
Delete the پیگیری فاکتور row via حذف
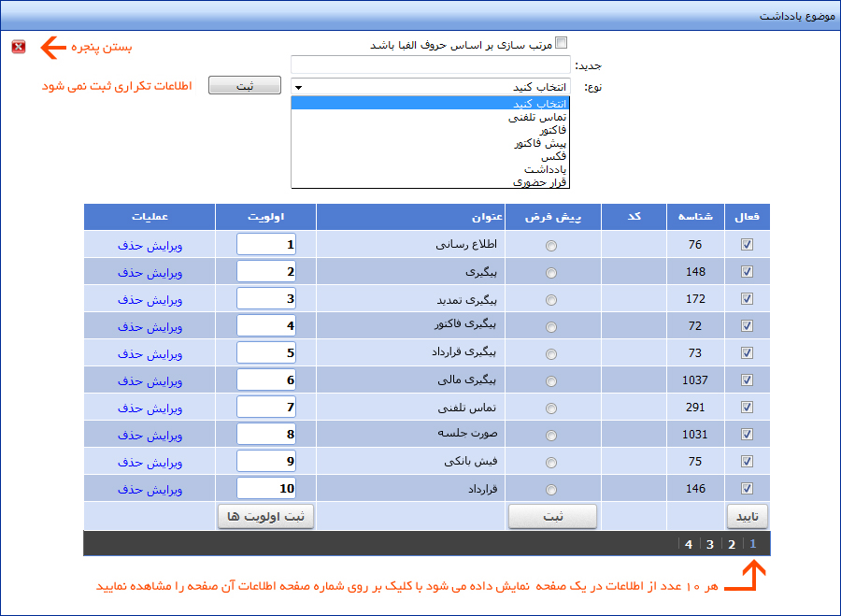[130, 327]
